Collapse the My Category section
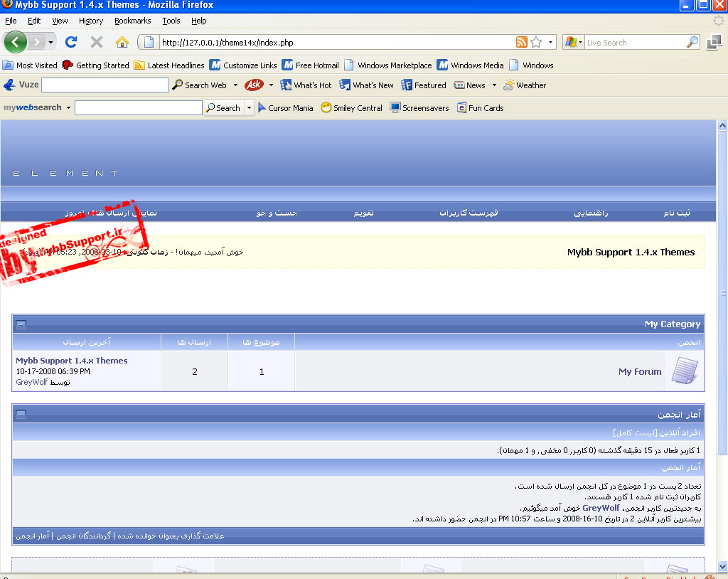The width and height of the screenshot is (728, 579). 21,324
